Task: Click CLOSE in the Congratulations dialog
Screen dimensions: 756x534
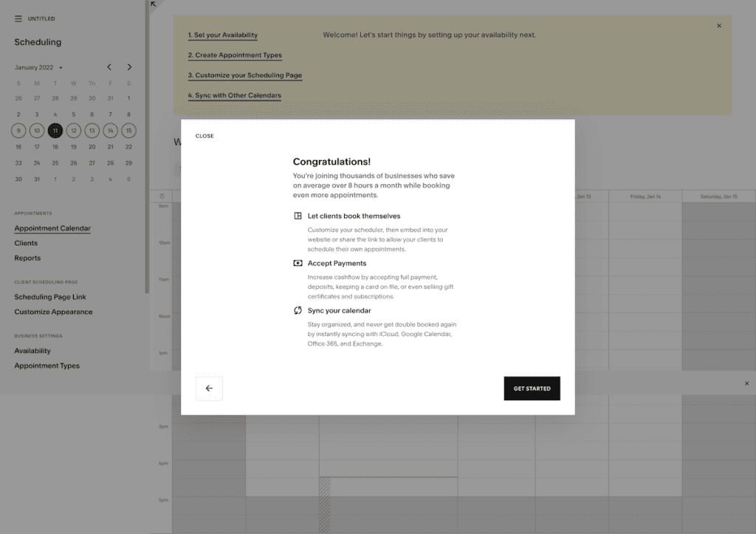Action: tap(205, 136)
